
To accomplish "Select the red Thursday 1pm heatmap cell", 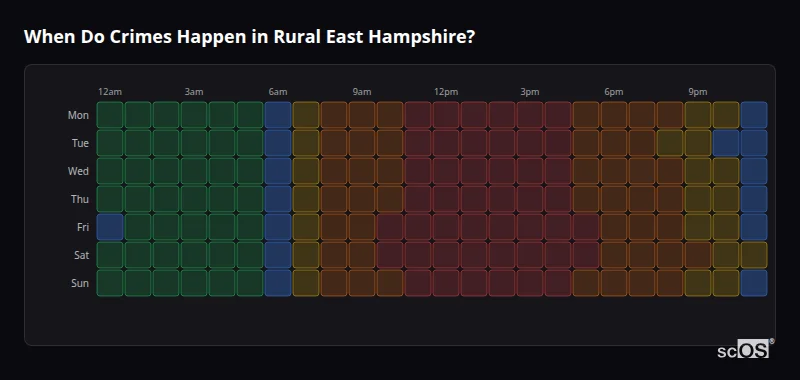I will click(473, 199).
